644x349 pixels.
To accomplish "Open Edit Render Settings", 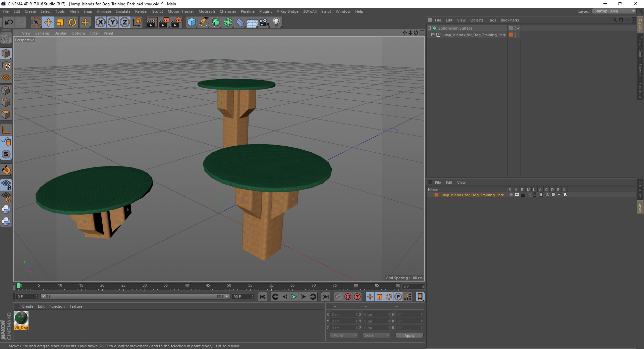I will coord(176,22).
